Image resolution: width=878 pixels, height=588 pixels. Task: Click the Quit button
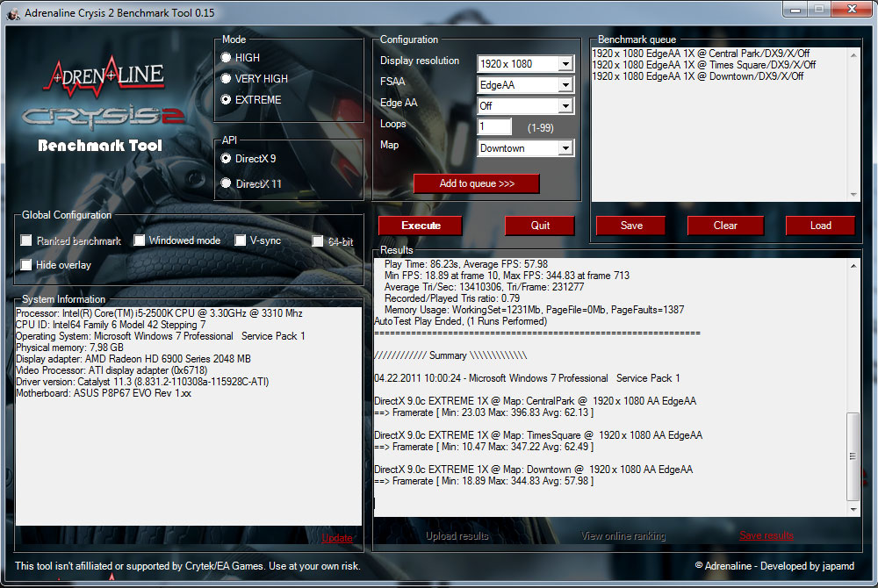pyautogui.click(x=540, y=226)
